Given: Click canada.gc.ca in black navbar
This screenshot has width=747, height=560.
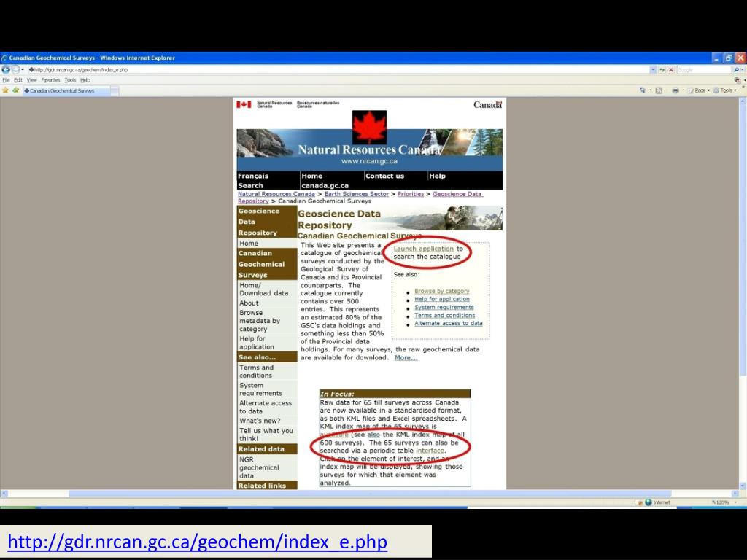Looking at the screenshot, I should tap(325, 185).
